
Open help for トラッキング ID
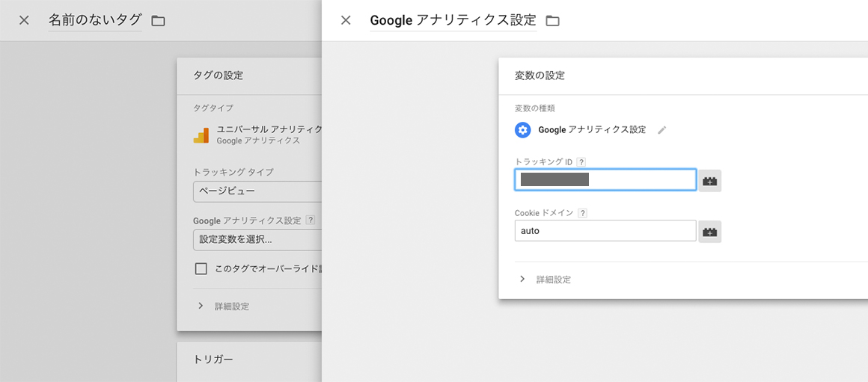click(581, 162)
